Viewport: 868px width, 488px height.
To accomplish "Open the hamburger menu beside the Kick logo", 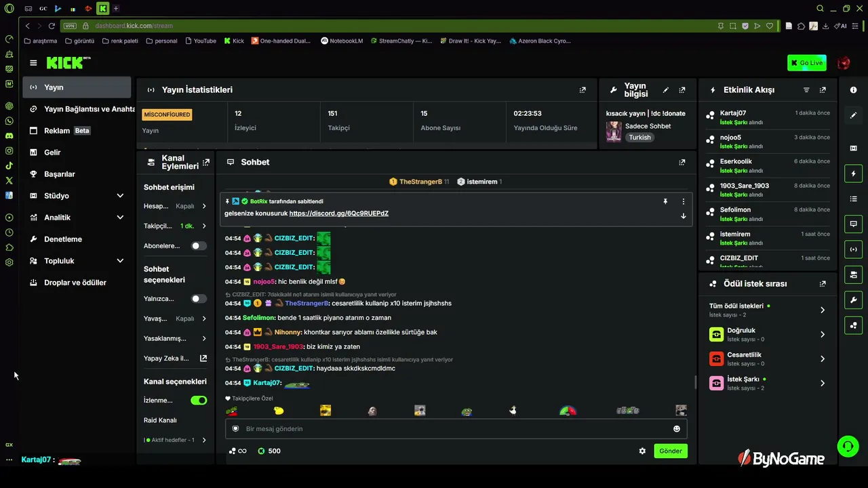I will [33, 63].
